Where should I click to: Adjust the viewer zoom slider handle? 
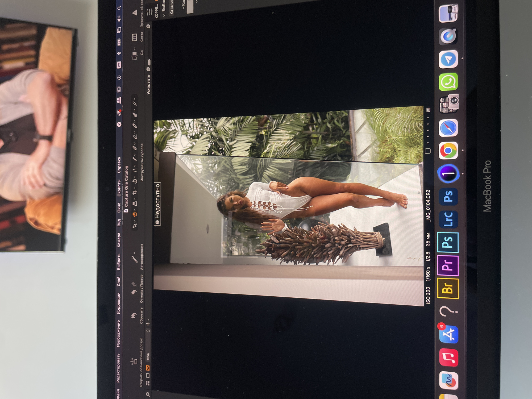click(x=149, y=62)
